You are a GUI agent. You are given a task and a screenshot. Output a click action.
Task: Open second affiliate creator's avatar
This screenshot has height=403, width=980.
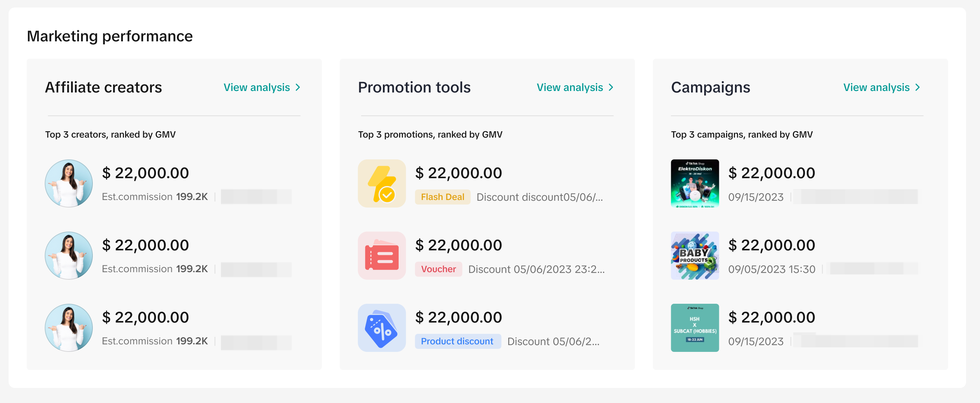[x=68, y=255]
